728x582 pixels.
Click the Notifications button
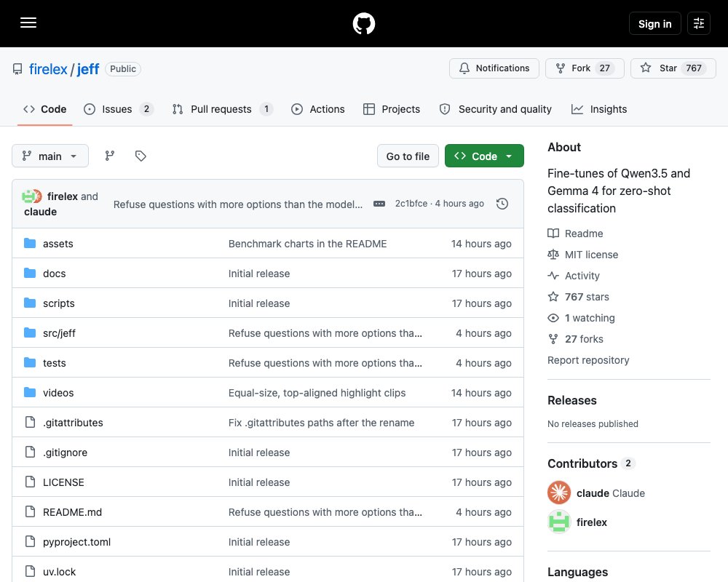coord(494,68)
